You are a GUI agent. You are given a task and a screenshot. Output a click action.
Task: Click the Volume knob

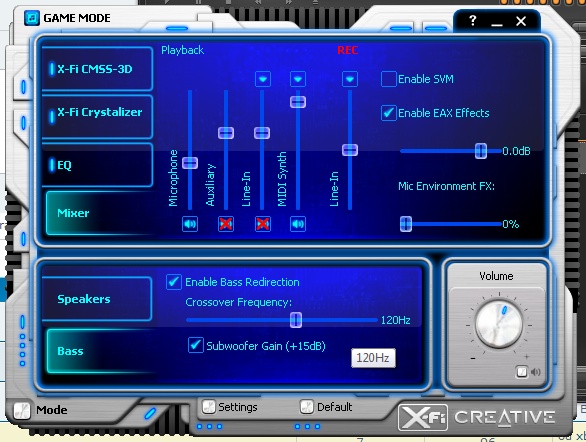coord(499,324)
